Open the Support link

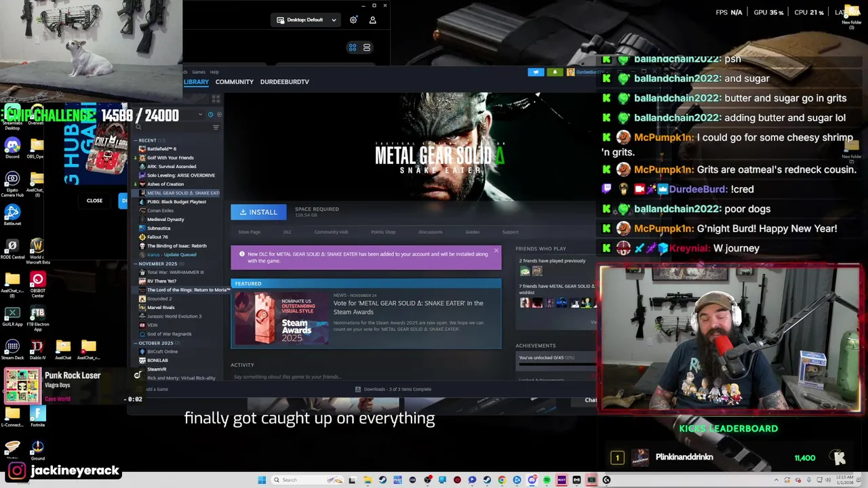(510, 232)
